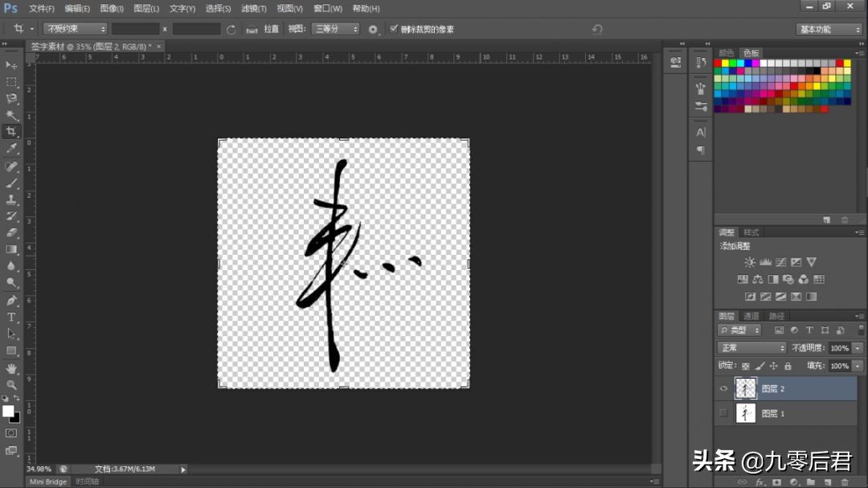Click the lock transparency icon in Layers panel
Image resolution: width=868 pixels, height=488 pixels.
(x=745, y=366)
